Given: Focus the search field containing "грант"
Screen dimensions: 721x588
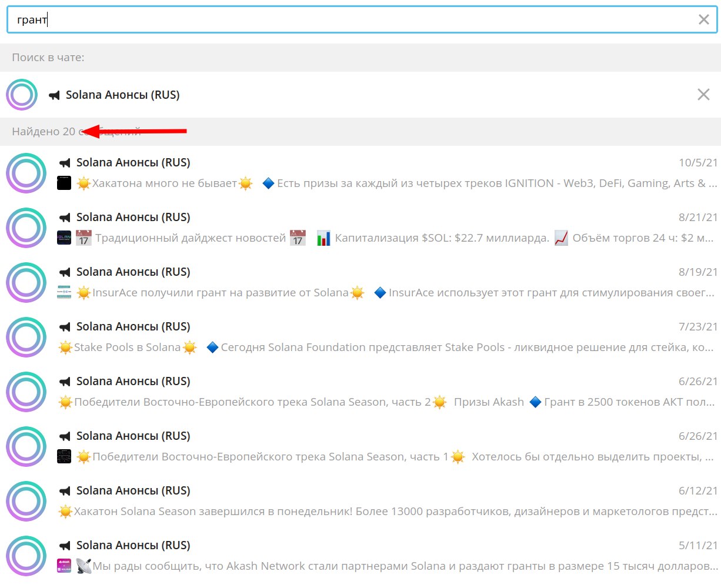Looking at the screenshot, I should [353, 19].
